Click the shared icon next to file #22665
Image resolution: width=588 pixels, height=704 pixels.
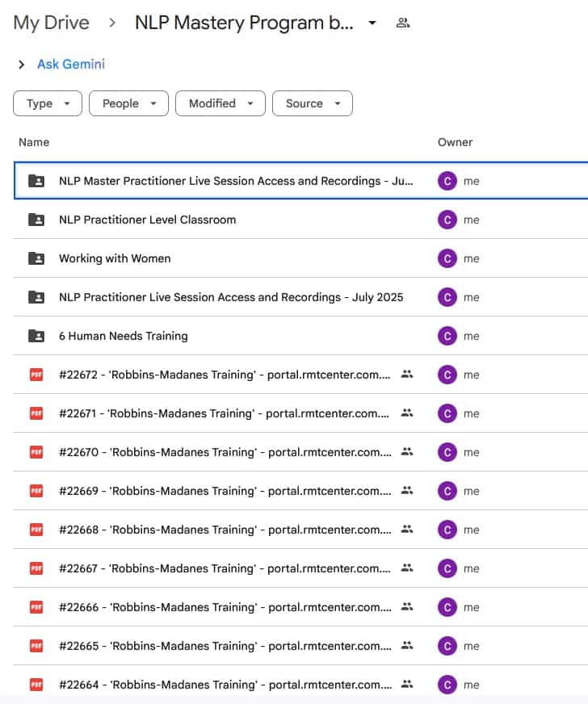click(407, 646)
